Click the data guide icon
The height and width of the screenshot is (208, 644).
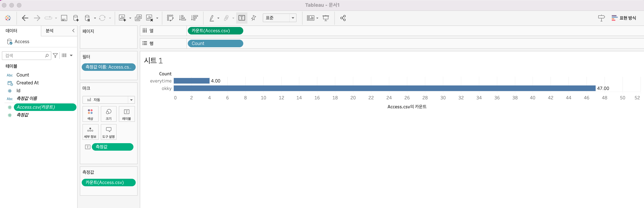click(x=601, y=18)
